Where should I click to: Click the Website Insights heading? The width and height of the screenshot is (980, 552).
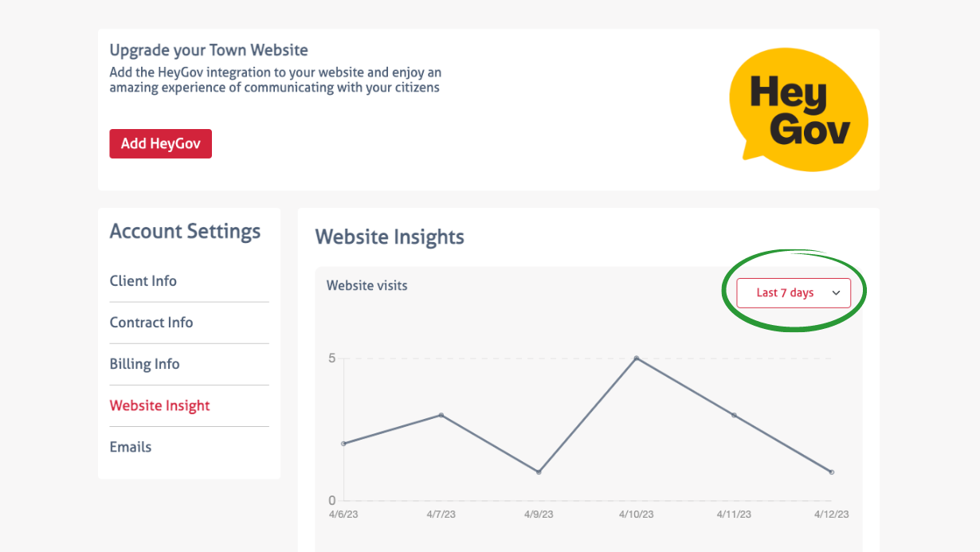point(390,237)
